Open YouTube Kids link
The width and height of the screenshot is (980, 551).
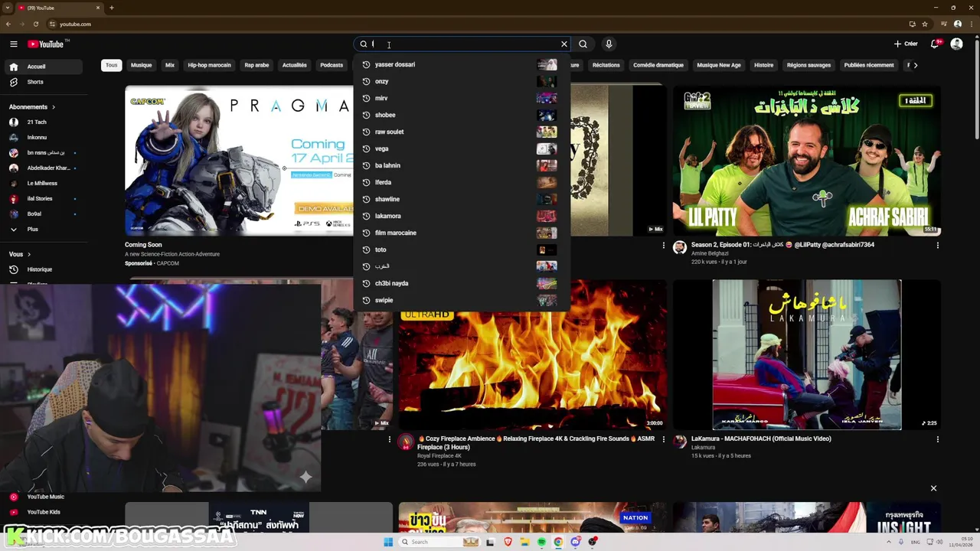[x=42, y=512]
